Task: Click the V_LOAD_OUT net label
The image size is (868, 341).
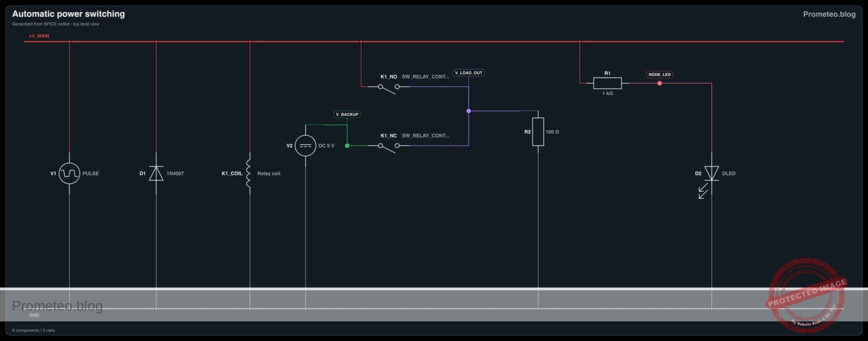Action: click(469, 73)
